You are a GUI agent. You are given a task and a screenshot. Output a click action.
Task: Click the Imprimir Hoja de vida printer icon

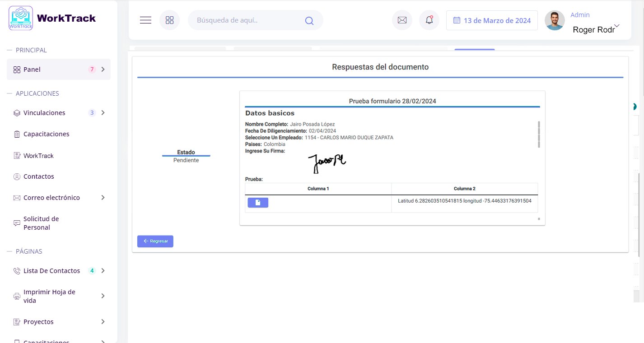pyautogui.click(x=17, y=296)
